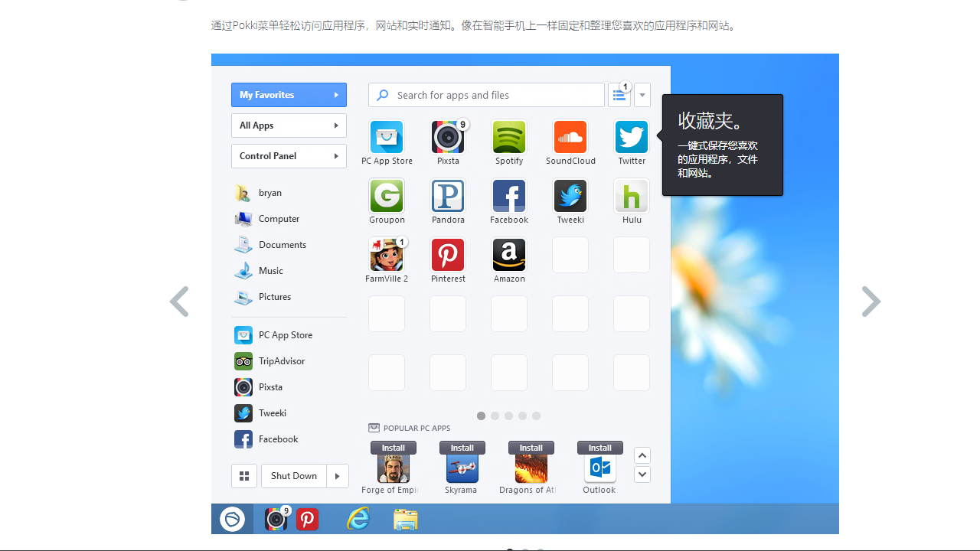Image resolution: width=980 pixels, height=551 pixels.
Task: Open the dropdown arrow next to the list icon
Action: 642,94
